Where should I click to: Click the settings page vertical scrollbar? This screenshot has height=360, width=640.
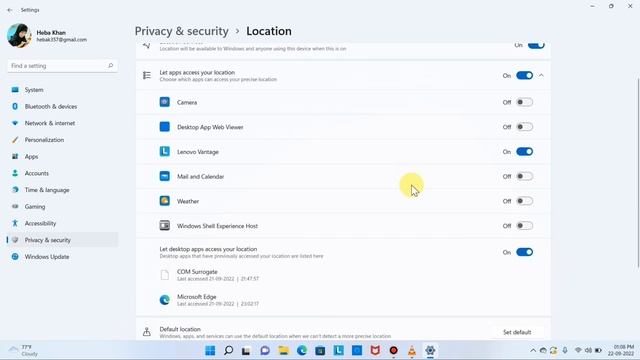pos(638,173)
